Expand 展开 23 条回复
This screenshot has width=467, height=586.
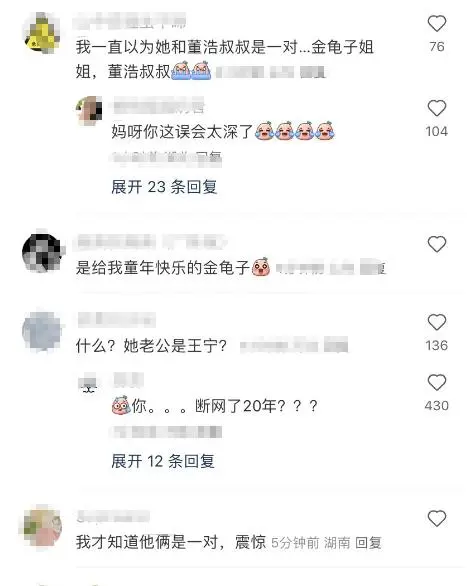click(x=164, y=186)
